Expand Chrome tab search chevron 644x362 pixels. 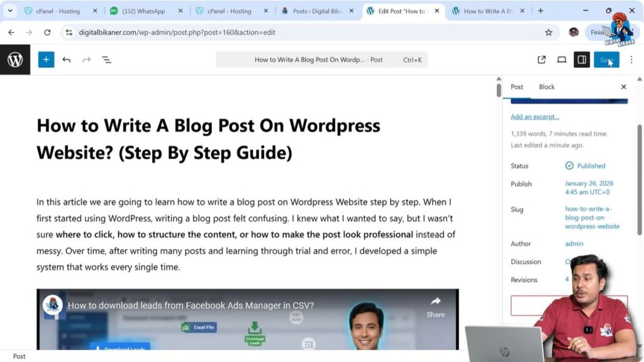(10, 11)
